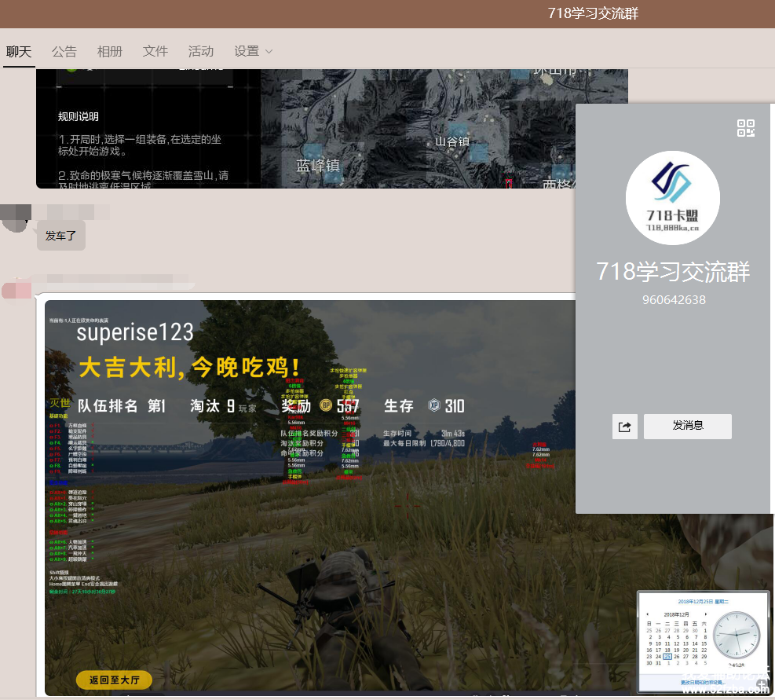The height and width of the screenshot is (700, 775).
Task: Click the QR code icon in group card
Action: pyautogui.click(x=745, y=128)
